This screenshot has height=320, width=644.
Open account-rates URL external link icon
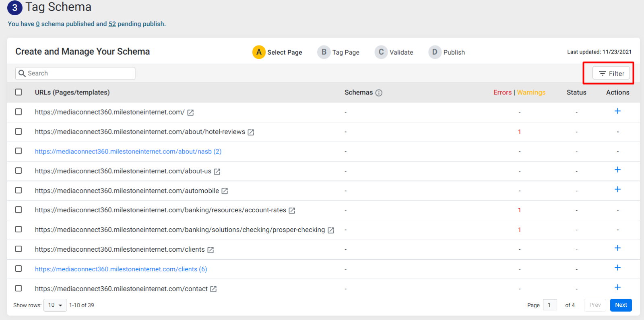tap(292, 211)
